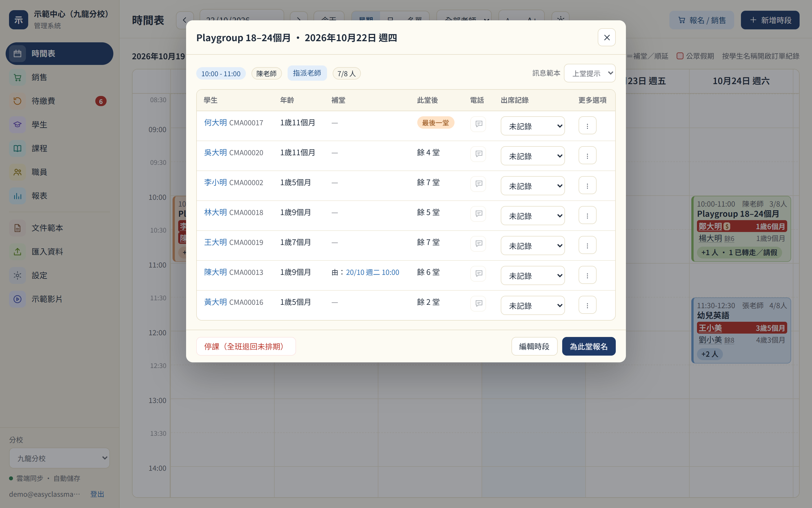
Task: Expand attendance dropdown for 李小明
Action: pyautogui.click(x=533, y=186)
